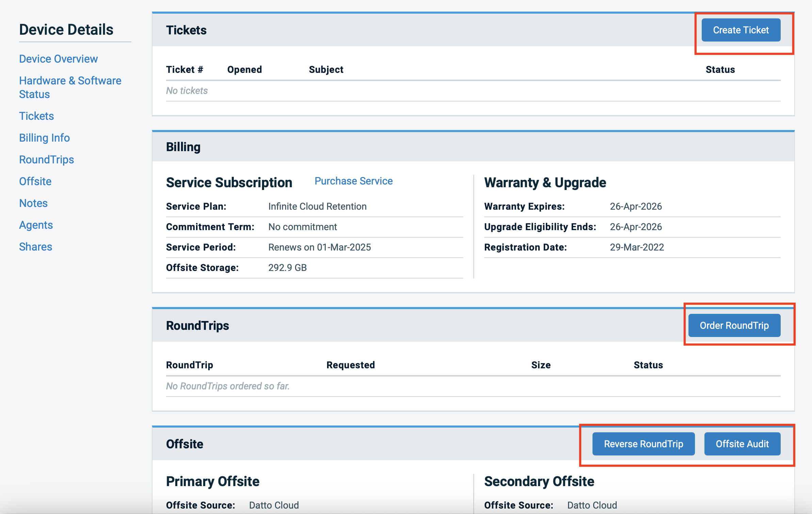
Task: Click the Requested column header in RoundTrips
Action: click(x=350, y=365)
